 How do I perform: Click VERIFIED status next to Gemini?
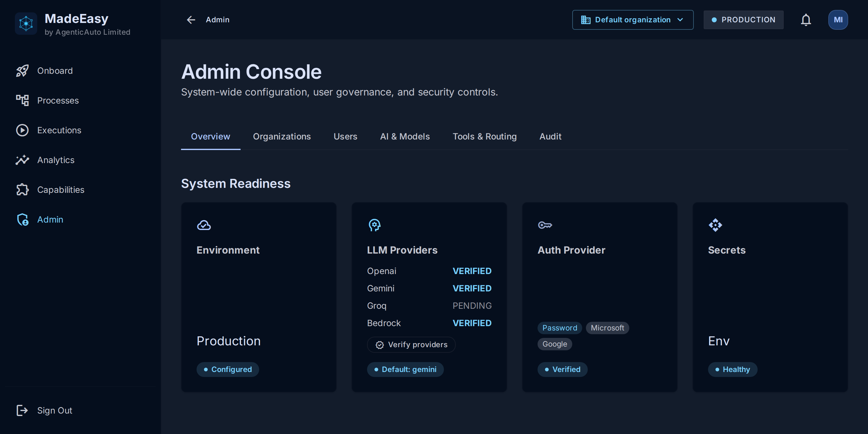click(x=472, y=288)
